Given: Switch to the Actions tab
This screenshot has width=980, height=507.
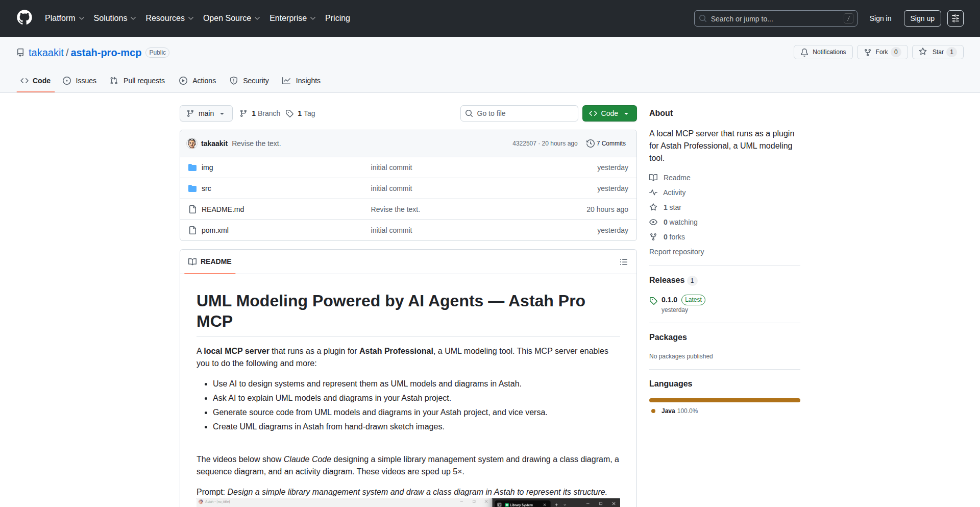Looking at the screenshot, I should pos(198,81).
